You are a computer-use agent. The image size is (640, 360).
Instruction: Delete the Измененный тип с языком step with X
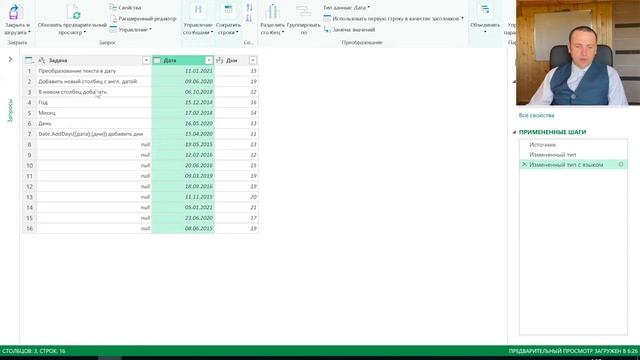coord(524,164)
